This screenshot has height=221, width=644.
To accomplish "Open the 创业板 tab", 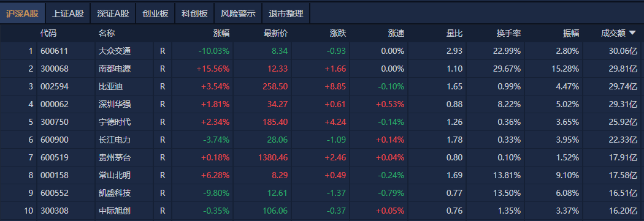I will (155, 13).
